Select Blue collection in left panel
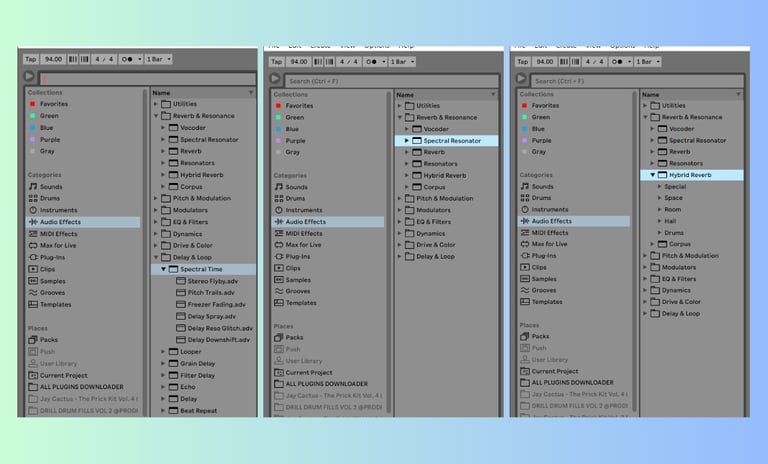 [x=41, y=128]
